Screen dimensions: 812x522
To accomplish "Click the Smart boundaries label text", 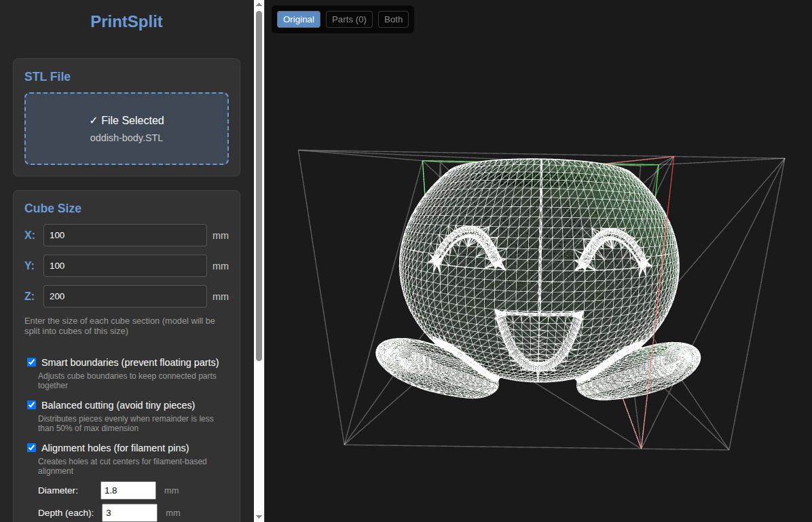I will pos(130,362).
